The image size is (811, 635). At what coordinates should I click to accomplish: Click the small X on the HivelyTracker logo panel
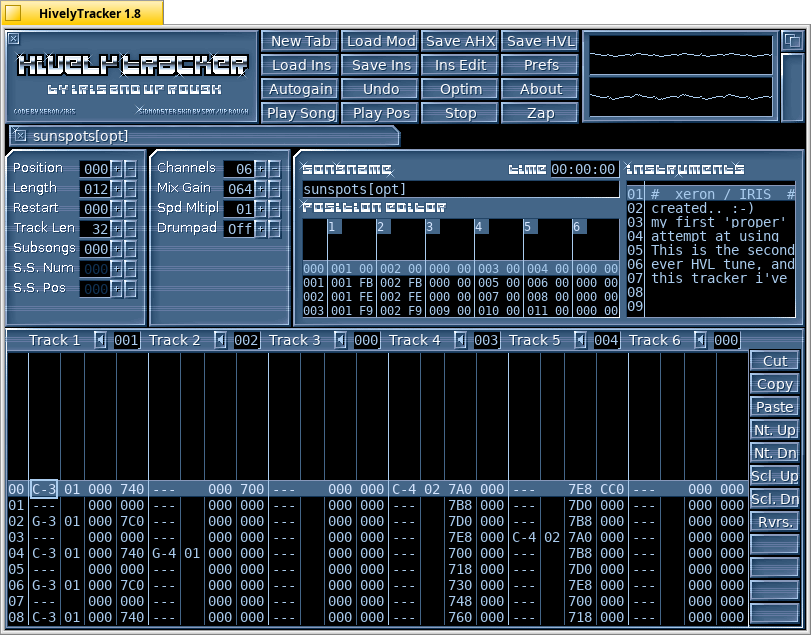tap(14, 39)
